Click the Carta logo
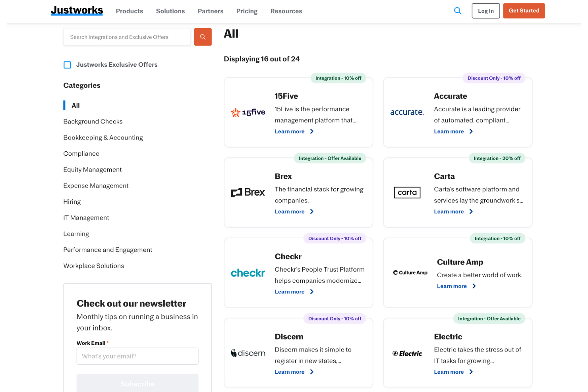 click(x=407, y=193)
